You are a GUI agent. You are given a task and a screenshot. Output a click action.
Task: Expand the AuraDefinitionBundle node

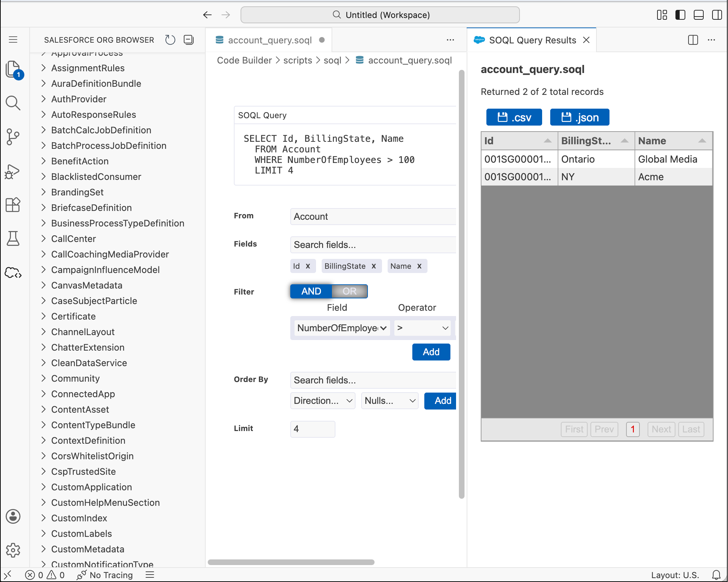(x=43, y=83)
